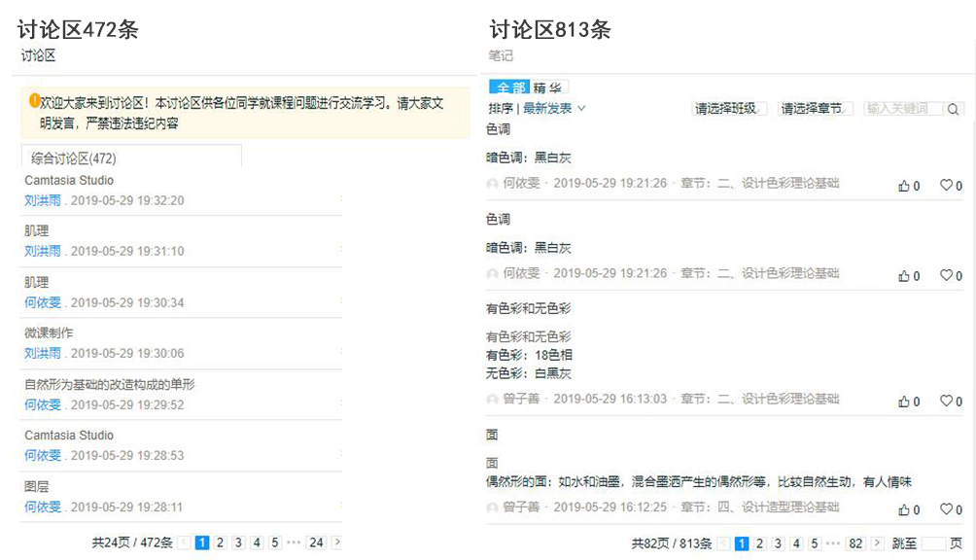
Task: Open the 请选择班级 class dropdown
Action: 726,109
